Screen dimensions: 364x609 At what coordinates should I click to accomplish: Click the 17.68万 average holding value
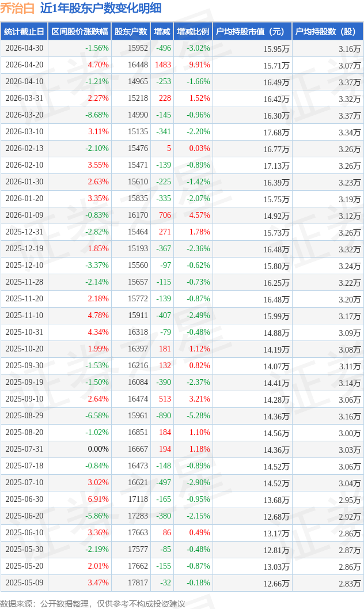tap(276, 133)
